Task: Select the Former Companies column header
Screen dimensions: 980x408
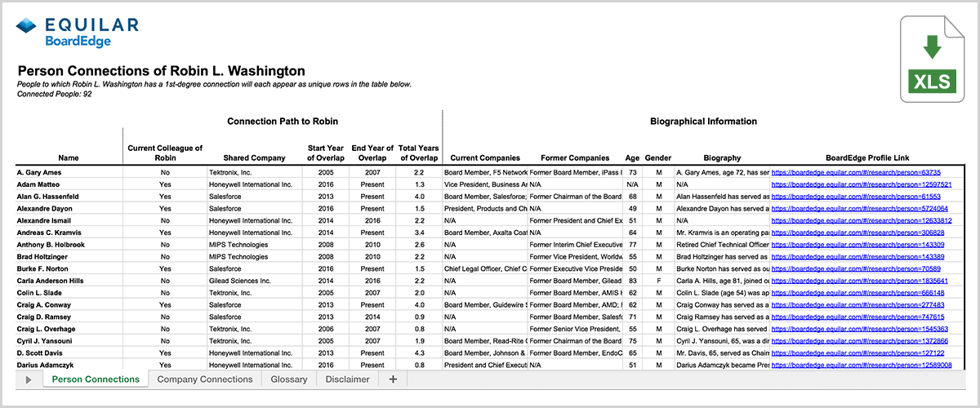Action: click(x=575, y=158)
